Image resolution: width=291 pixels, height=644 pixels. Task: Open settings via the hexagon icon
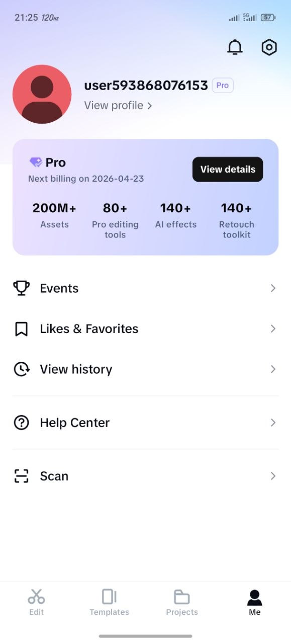(x=269, y=47)
